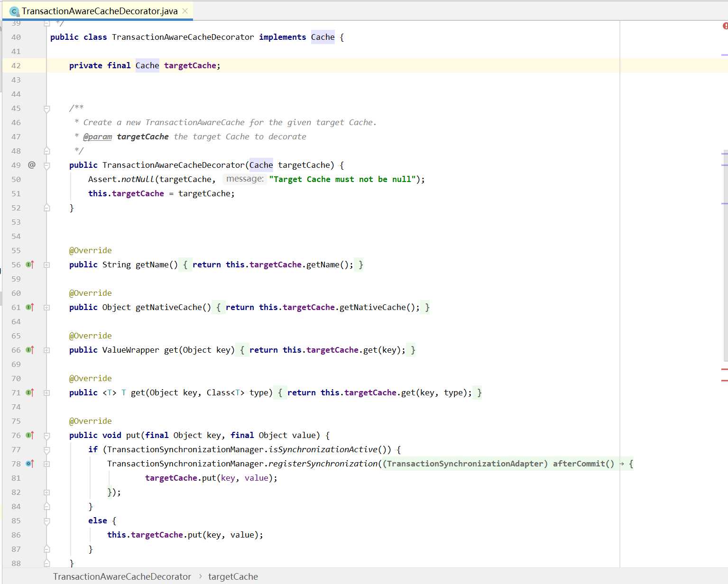Click 'this.targetCache = targetCache;' on line 51
This screenshot has height=584, width=728.
tap(161, 193)
